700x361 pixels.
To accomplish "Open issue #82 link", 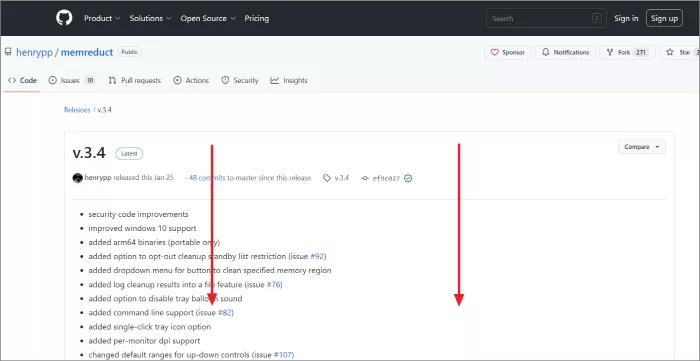I will pyautogui.click(x=225, y=313).
